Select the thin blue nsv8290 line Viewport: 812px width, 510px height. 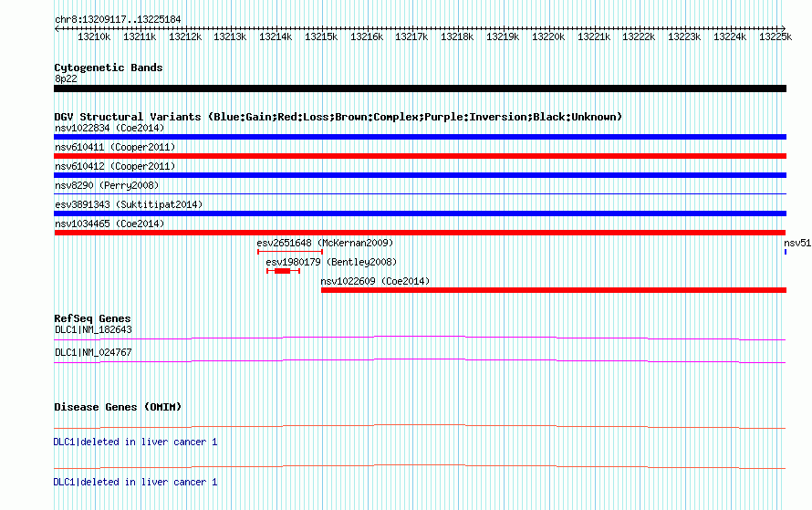[x=420, y=194]
